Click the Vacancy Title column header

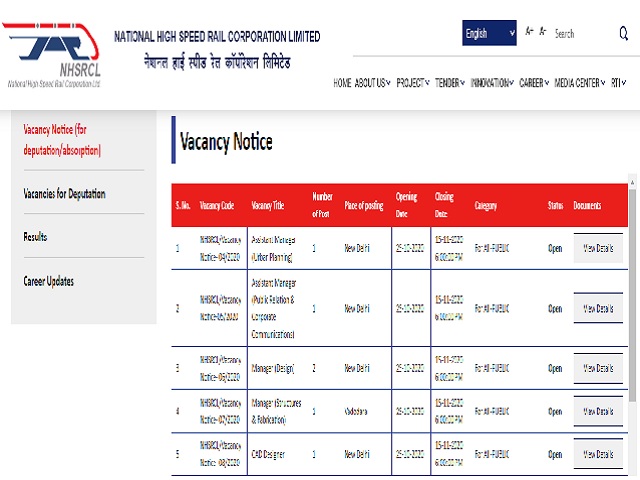coord(268,205)
